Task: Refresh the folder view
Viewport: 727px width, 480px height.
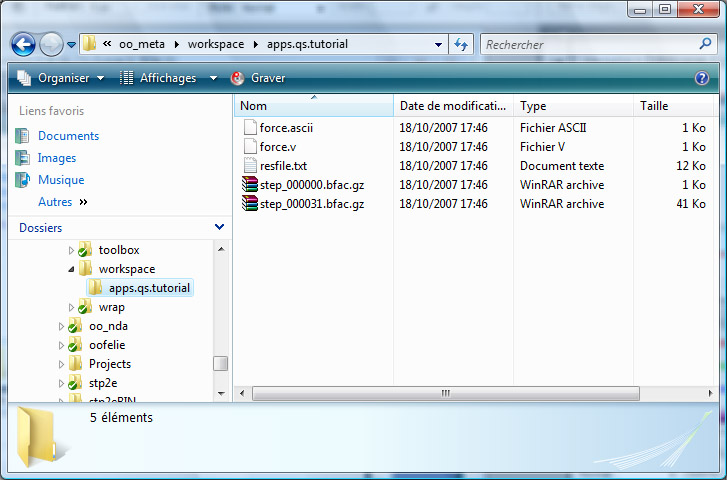Action: click(x=461, y=45)
